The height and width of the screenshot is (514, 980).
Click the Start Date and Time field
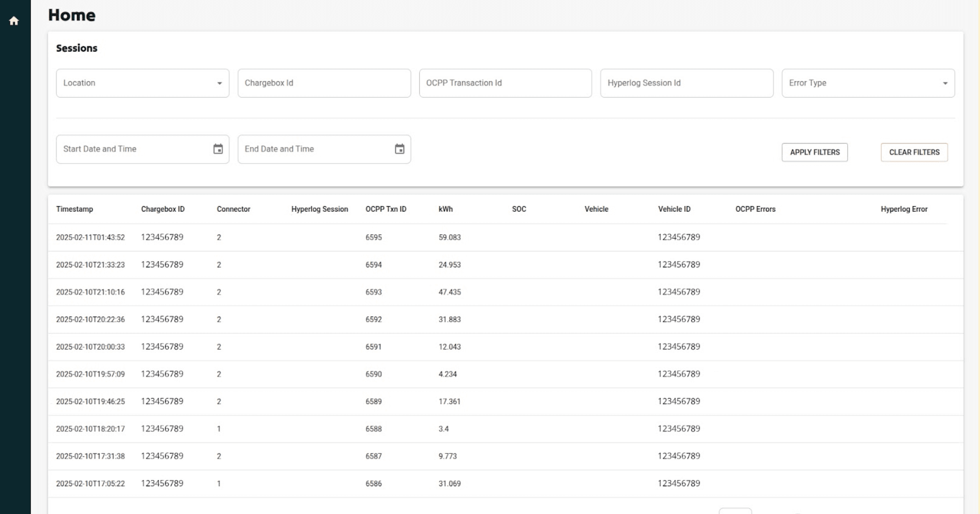point(133,149)
